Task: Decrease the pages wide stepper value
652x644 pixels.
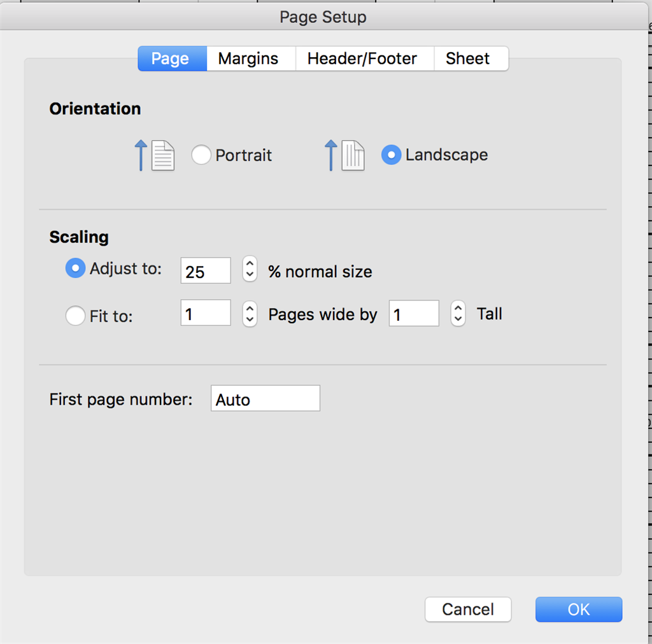Action: pyautogui.click(x=250, y=319)
